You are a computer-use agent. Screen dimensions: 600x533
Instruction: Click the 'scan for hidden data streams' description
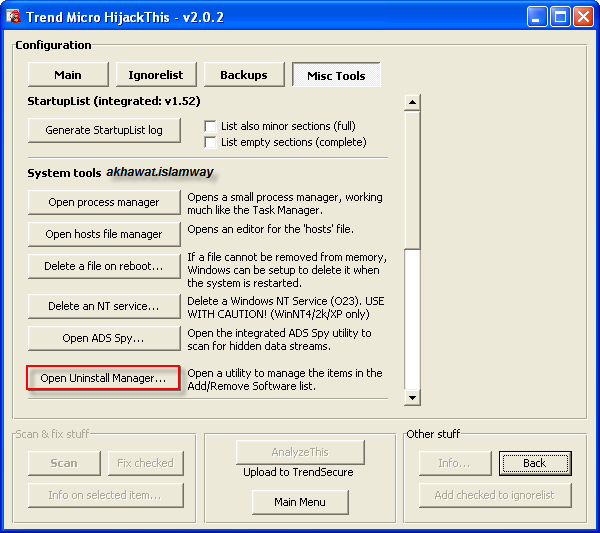pos(259,346)
